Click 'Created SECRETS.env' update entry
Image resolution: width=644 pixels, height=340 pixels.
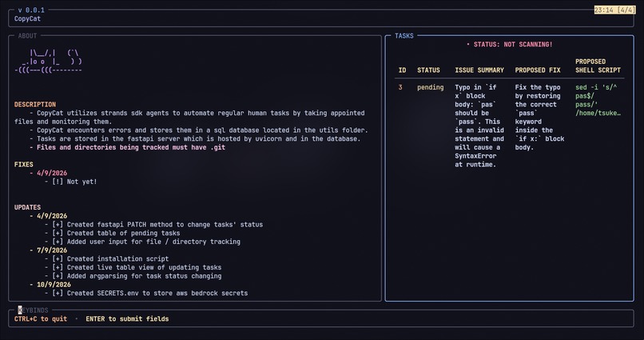[x=146, y=293]
